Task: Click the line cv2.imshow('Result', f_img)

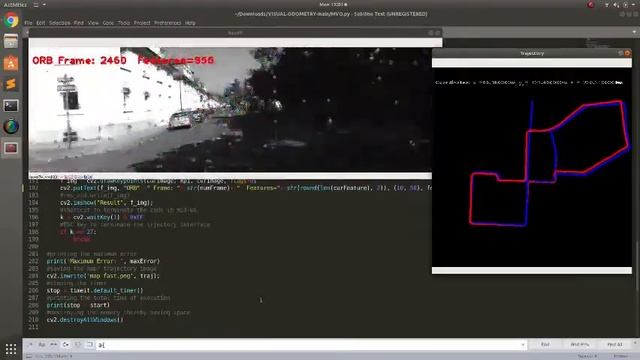Action: click(107, 202)
